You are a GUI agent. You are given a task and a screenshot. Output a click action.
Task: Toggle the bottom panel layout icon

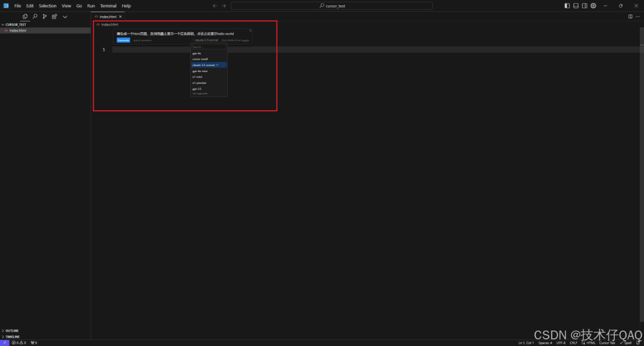tap(576, 6)
